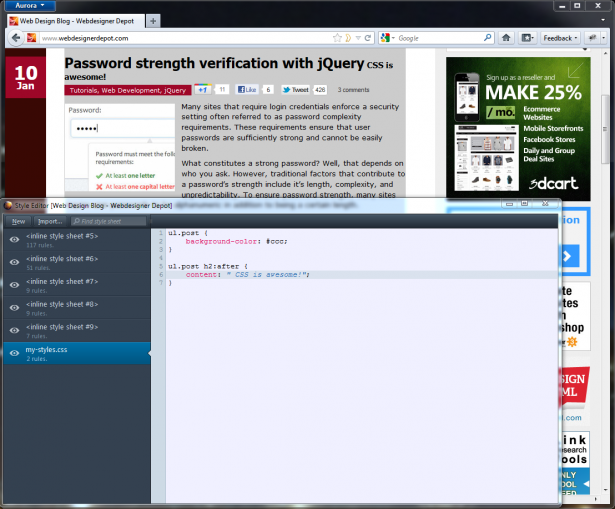Open the Feedback dropdown button

tap(560, 38)
